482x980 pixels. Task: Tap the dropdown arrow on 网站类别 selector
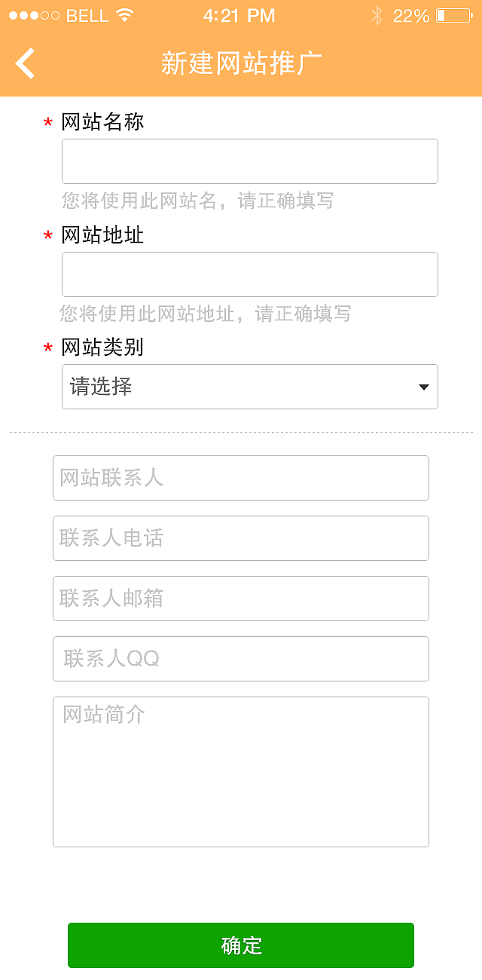423,387
